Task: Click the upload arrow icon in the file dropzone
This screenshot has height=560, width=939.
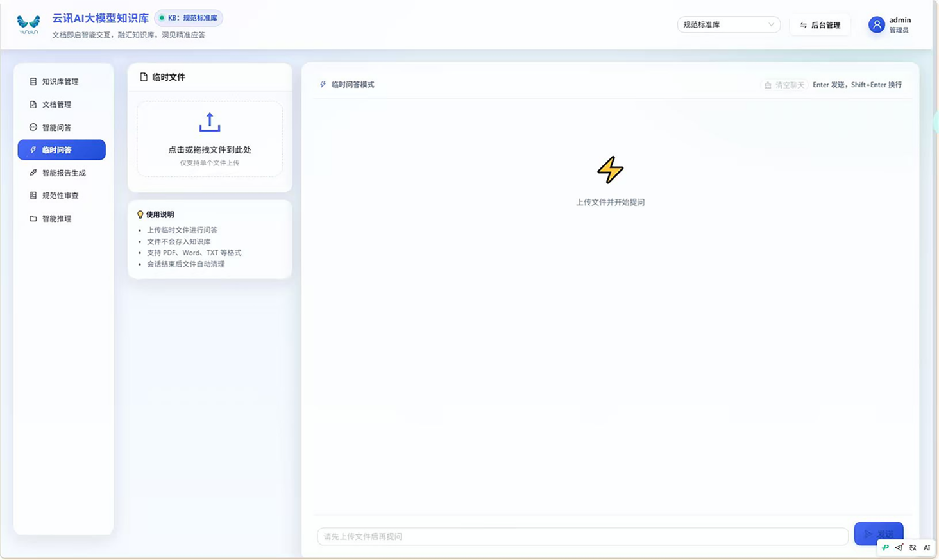Action: point(209,122)
